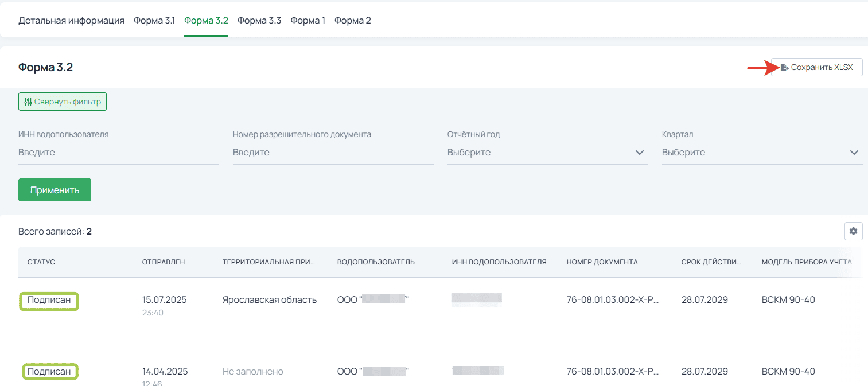Collapse filter via Свернуть фильтр button
The height and width of the screenshot is (386, 868).
(63, 102)
